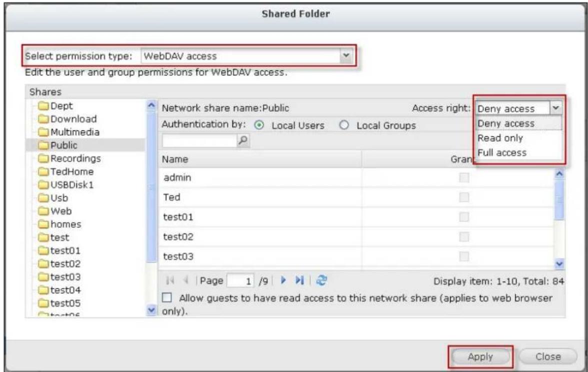This screenshot has height=372, width=588.
Task: Jump to last page icon
Action: (299, 280)
